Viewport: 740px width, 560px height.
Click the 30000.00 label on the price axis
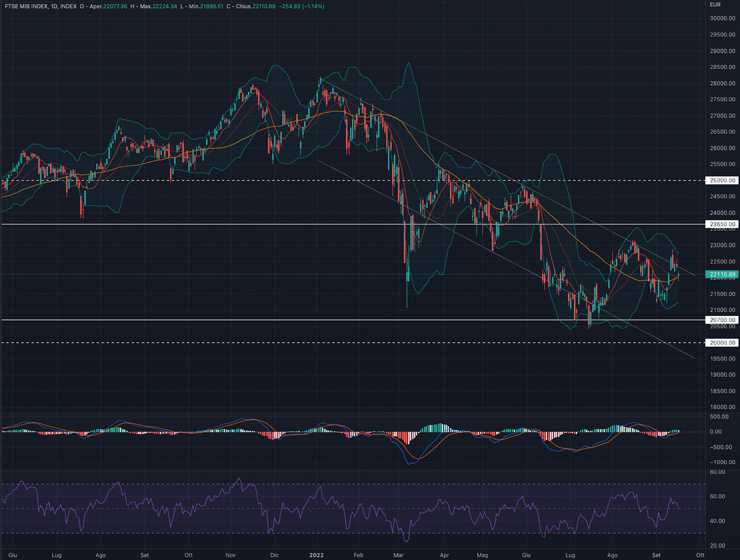point(722,18)
